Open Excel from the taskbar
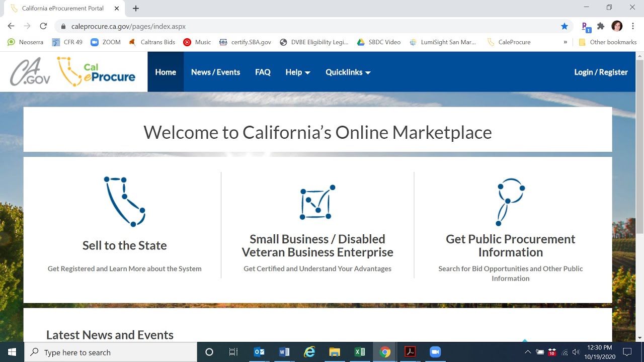Screen dimensions: 644x362 (360, 352)
